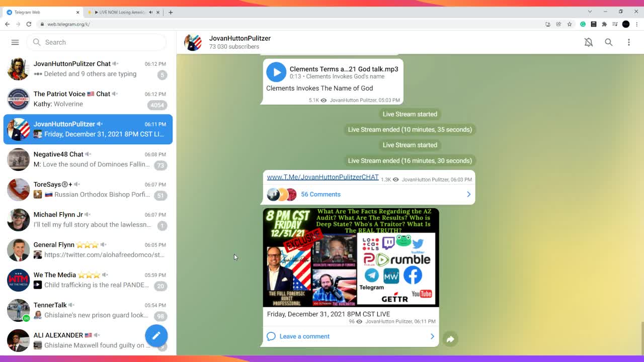Switch to the Telegram Web tab

tap(43, 12)
